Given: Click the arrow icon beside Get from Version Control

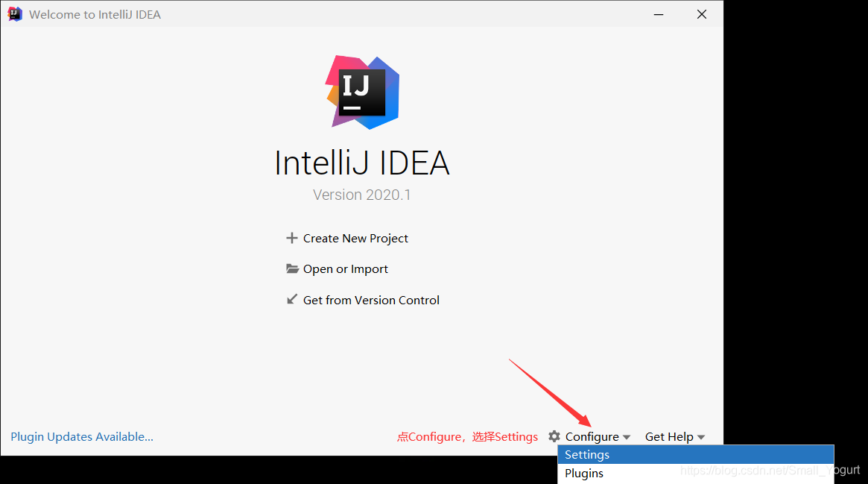Looking at the screenshot, I should point(292,300).
